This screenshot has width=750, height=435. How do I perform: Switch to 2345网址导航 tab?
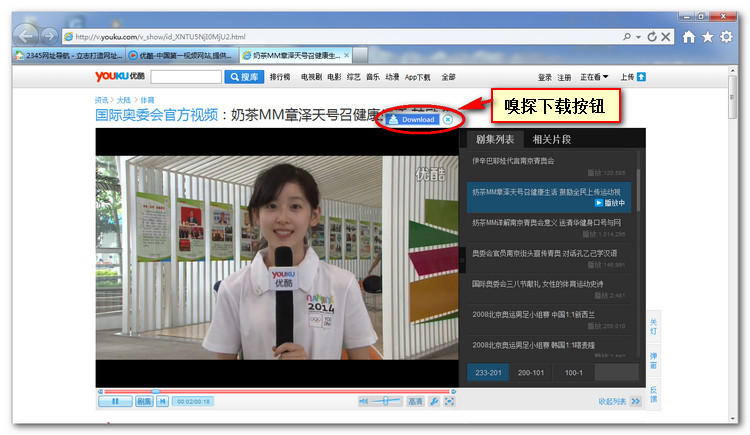pyautogui.click(x=69, y=56)
